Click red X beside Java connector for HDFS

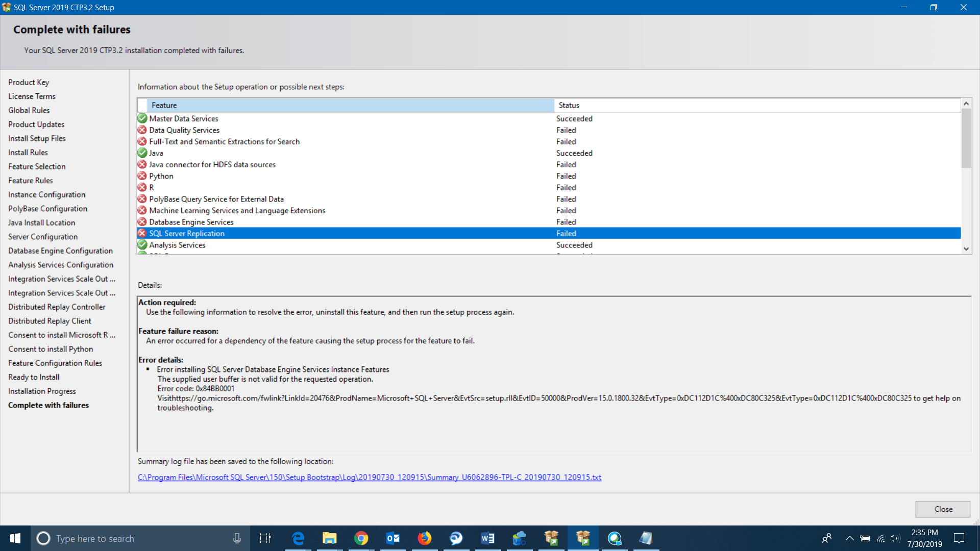point(142,164)
